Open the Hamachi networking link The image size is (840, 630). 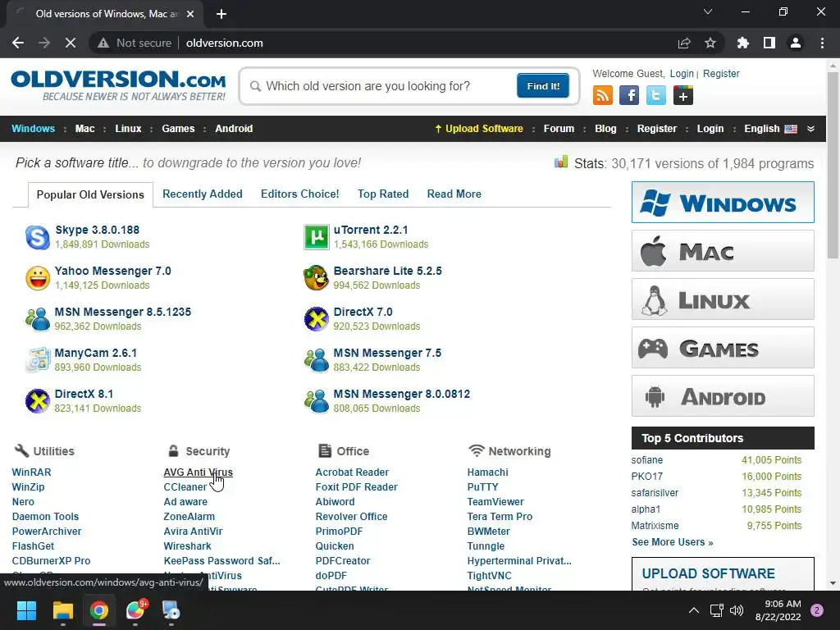tap(487, 472)
